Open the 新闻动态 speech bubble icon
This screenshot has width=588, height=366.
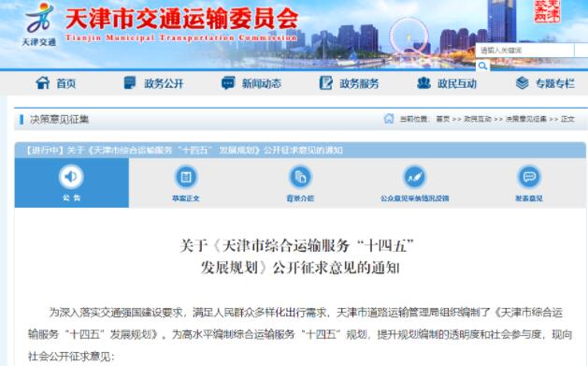pos(228,83)
